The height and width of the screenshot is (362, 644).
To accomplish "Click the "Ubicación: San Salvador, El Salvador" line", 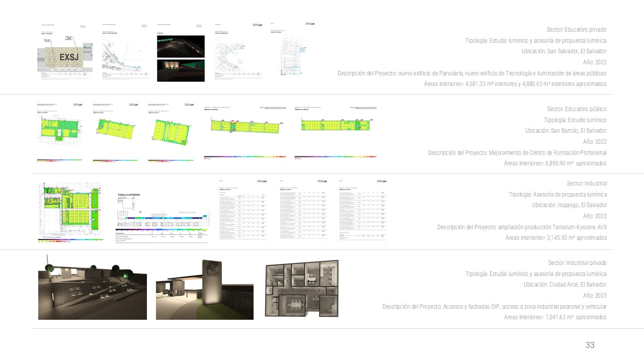I will pos(564,51).
